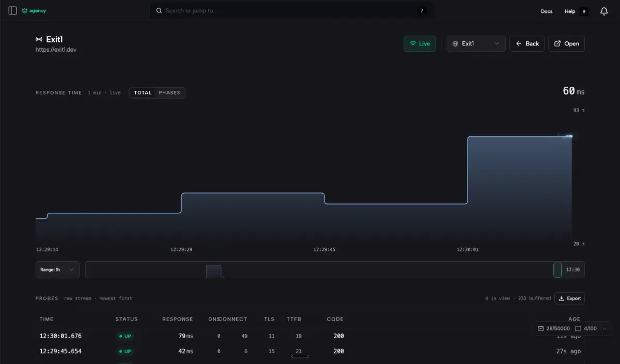
Task: Click the TTFB column header
Action: click(294, 319)
